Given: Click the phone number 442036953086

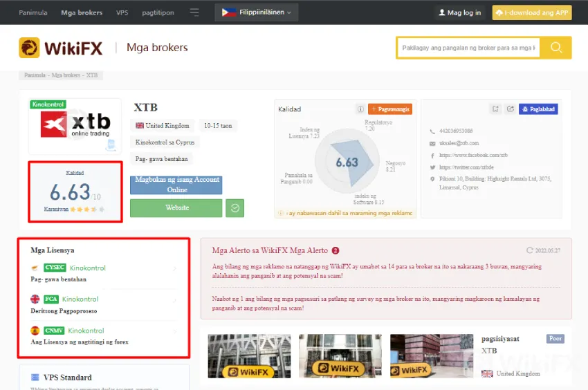Looking at the screenshot, I should (456, 131).
